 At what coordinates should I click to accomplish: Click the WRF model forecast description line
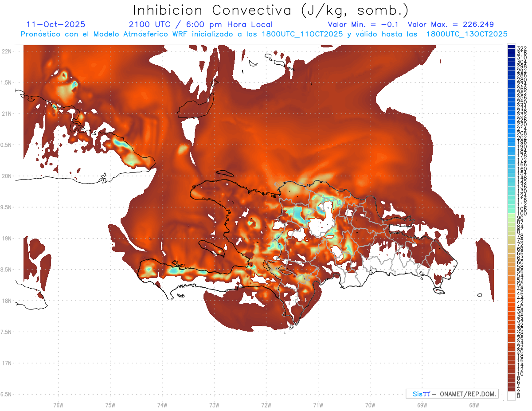pos(264,34)
